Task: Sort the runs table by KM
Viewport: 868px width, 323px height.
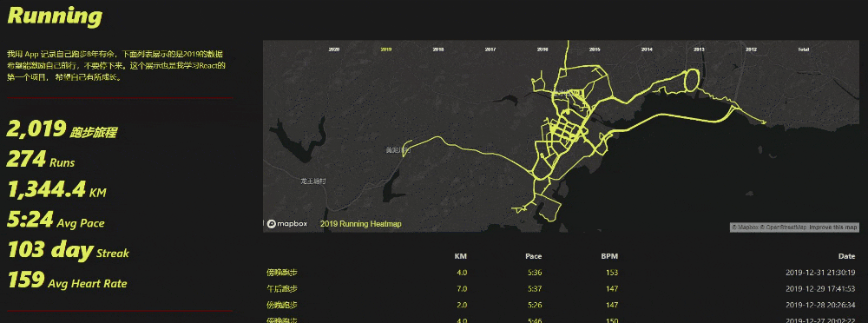Action: 461,256
